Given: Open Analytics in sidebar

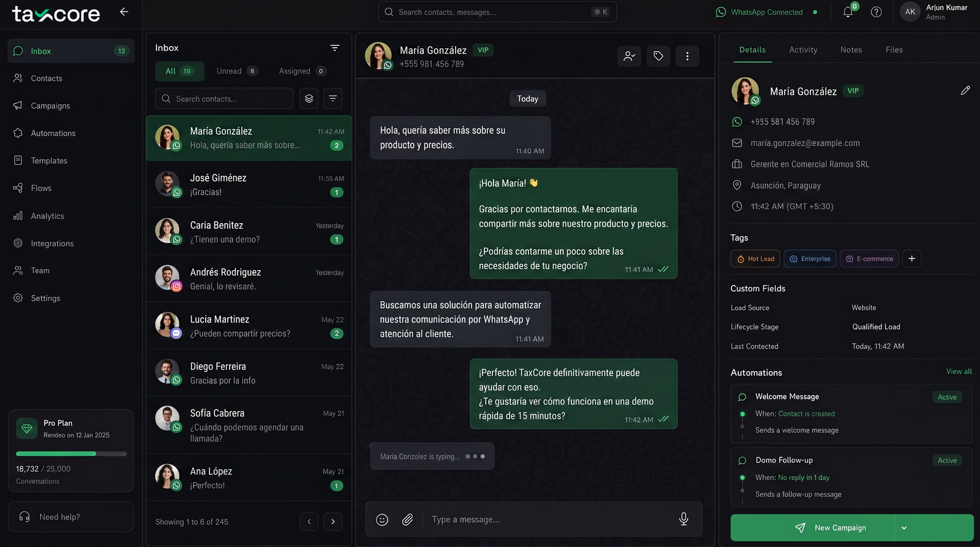Looking at the screenshot, I should (x=71, y=216).
